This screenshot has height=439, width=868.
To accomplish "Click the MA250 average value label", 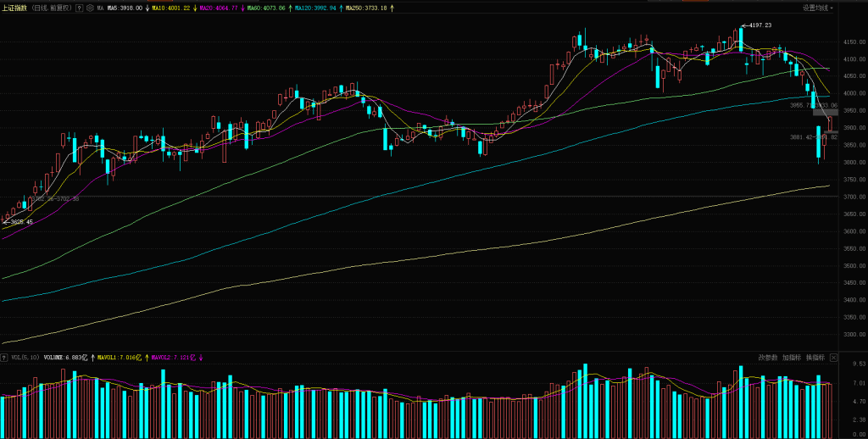I will (x=367, y=8).
